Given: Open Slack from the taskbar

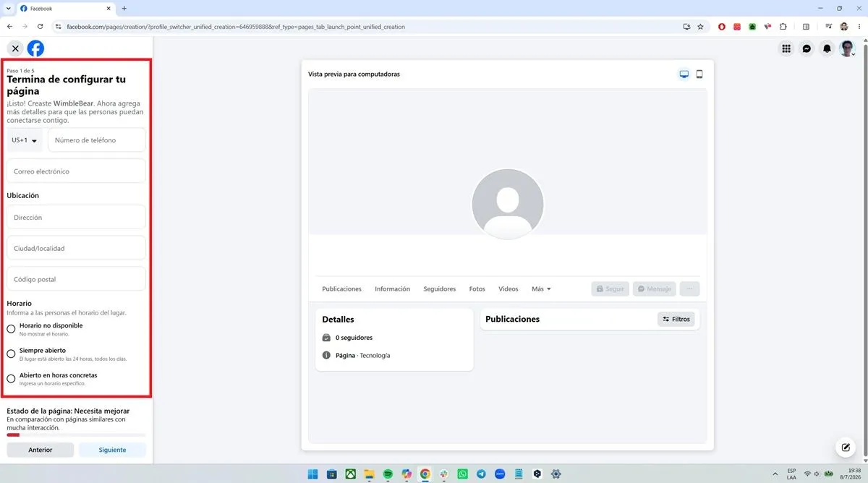Looking at the screenshot, I should 443,474.
